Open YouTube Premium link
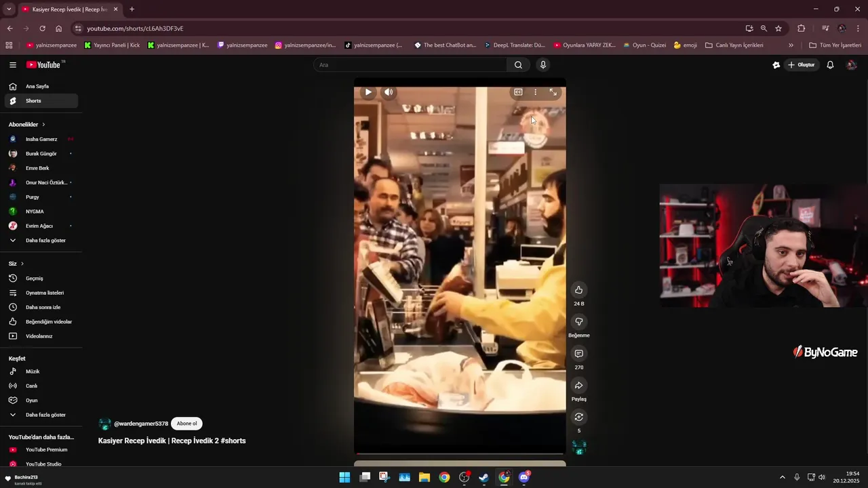The width and height of the screenshot is (868, 488). coord(41,449)
